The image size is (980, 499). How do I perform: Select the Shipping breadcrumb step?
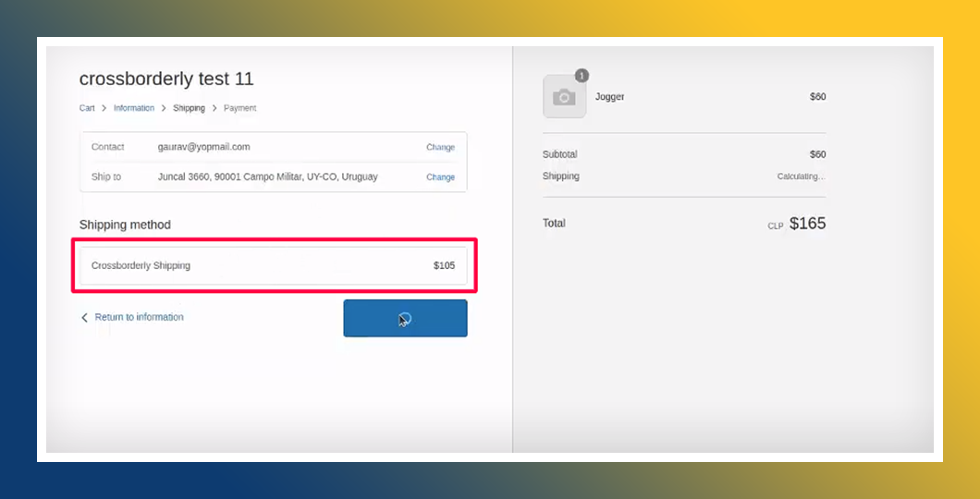(x=189, y=108)
